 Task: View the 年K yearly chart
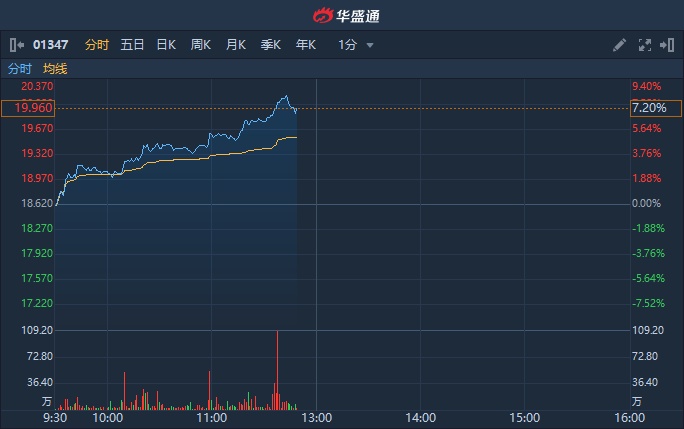point(306,45)
